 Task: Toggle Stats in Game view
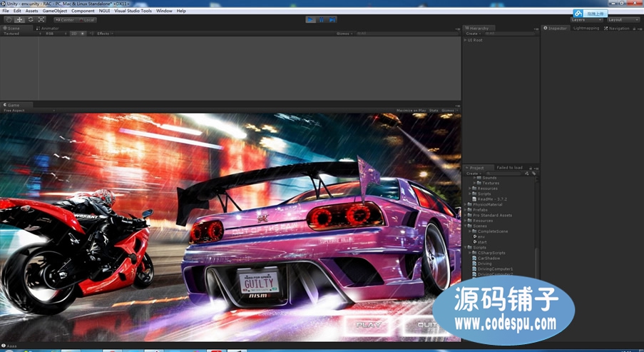coord(434,110)
